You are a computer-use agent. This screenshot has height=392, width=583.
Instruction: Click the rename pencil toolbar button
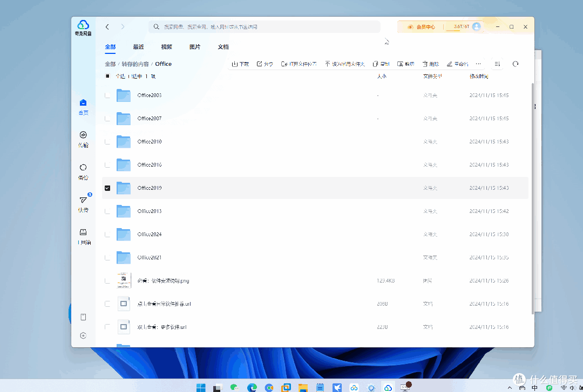457,64
